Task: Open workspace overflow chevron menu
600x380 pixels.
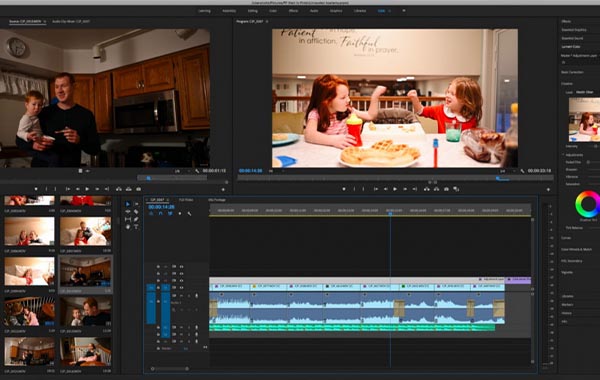Action: coord(404,11)
